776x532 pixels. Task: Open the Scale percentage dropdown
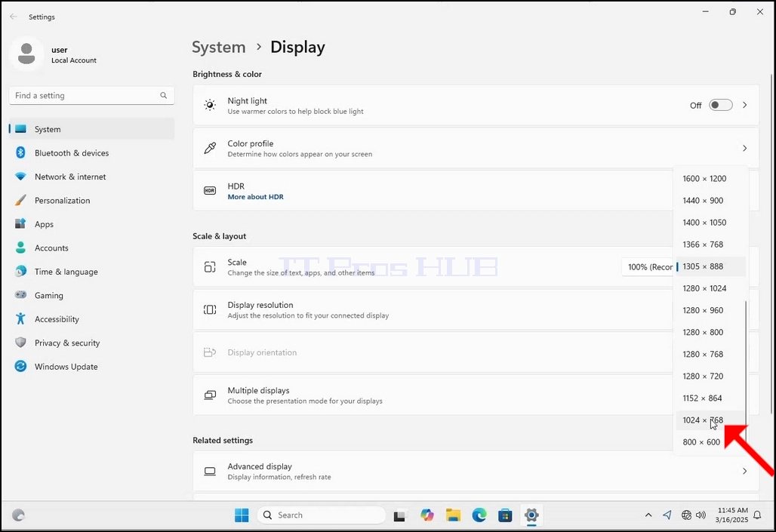(x=648, y=266)
